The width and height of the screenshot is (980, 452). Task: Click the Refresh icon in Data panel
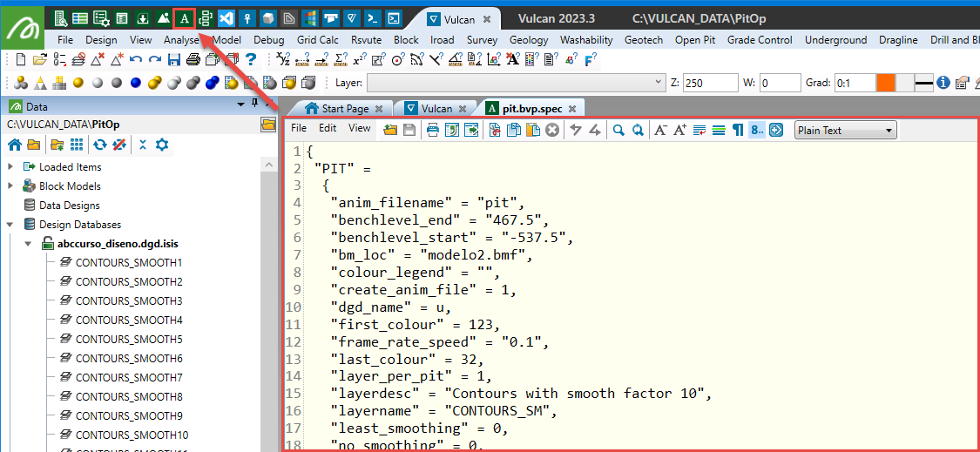coord(101,145)
